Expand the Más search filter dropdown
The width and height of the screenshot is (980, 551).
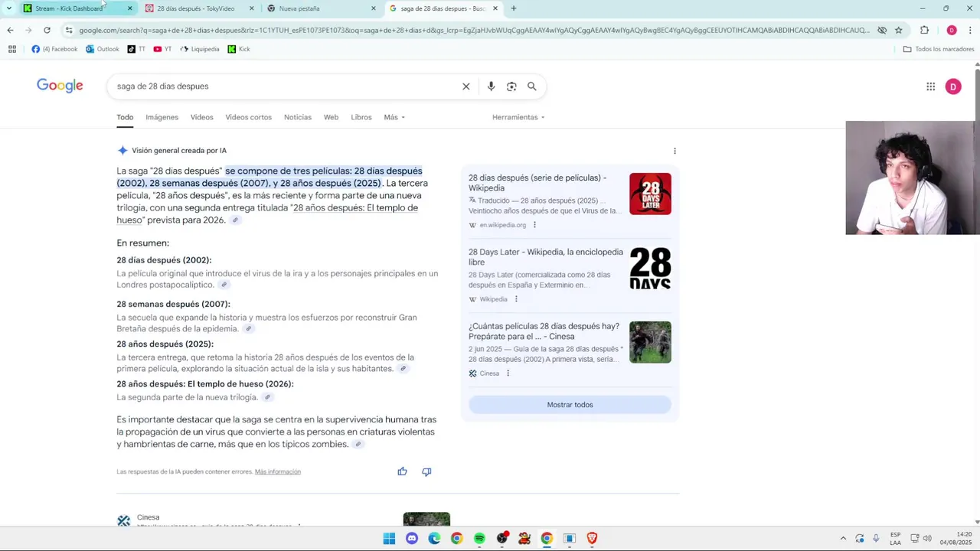[394, 117]
